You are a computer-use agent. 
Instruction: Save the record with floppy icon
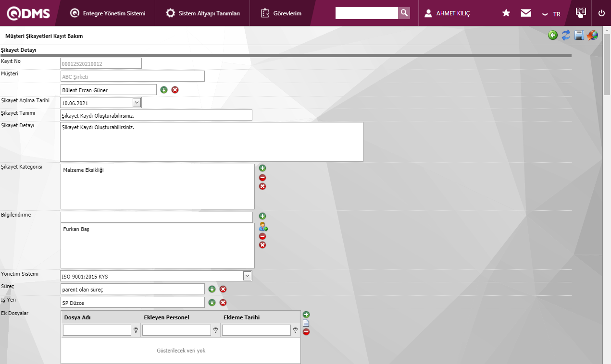point(579,35)
